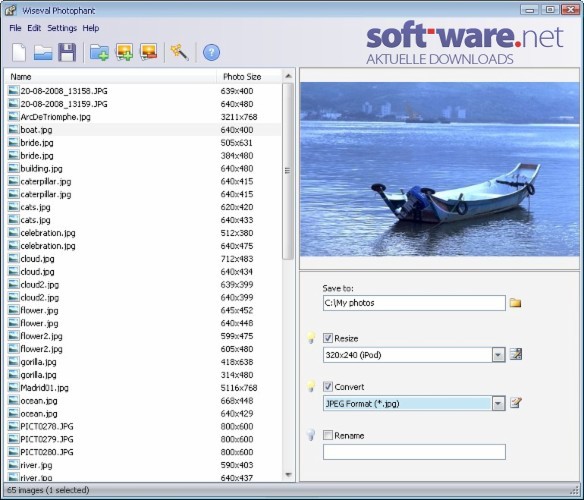Expand the 320x240 (iPod) size dropdown
Viewport: 584px width, 500px height.
click(x=498, y=355)
